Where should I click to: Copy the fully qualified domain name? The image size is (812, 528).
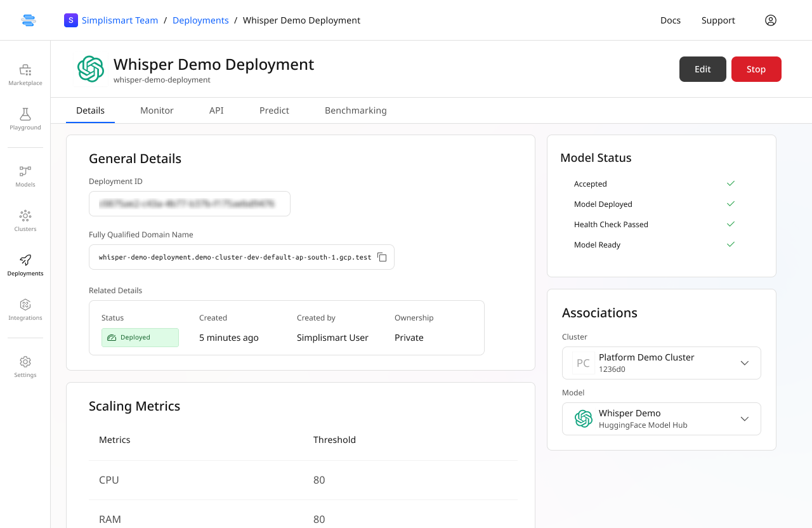click(x=382, y=257)
